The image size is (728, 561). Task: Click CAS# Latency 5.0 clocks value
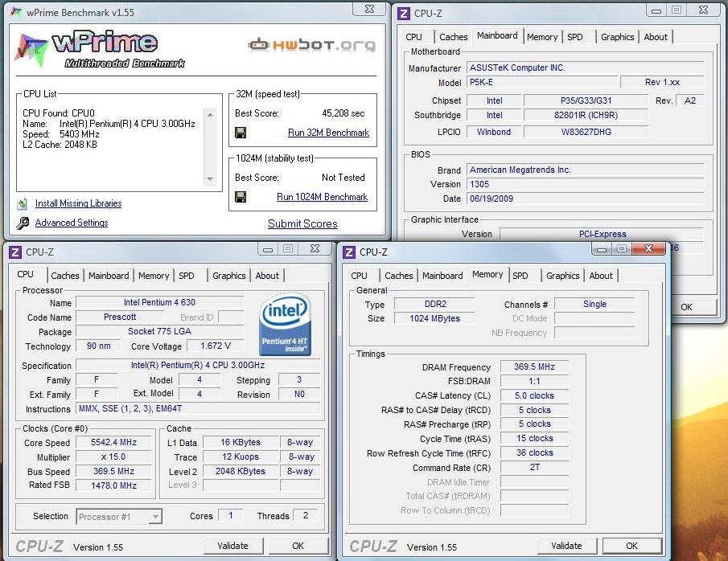click(534, 395)
